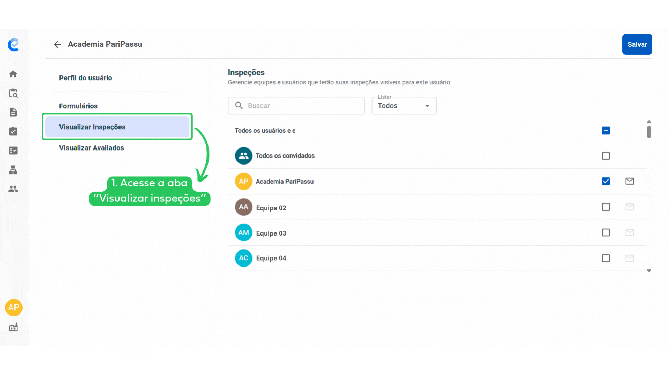Click the envelope icon for Academia PariPassu
This screenshot has width=670, height=376.
point(629,181)
